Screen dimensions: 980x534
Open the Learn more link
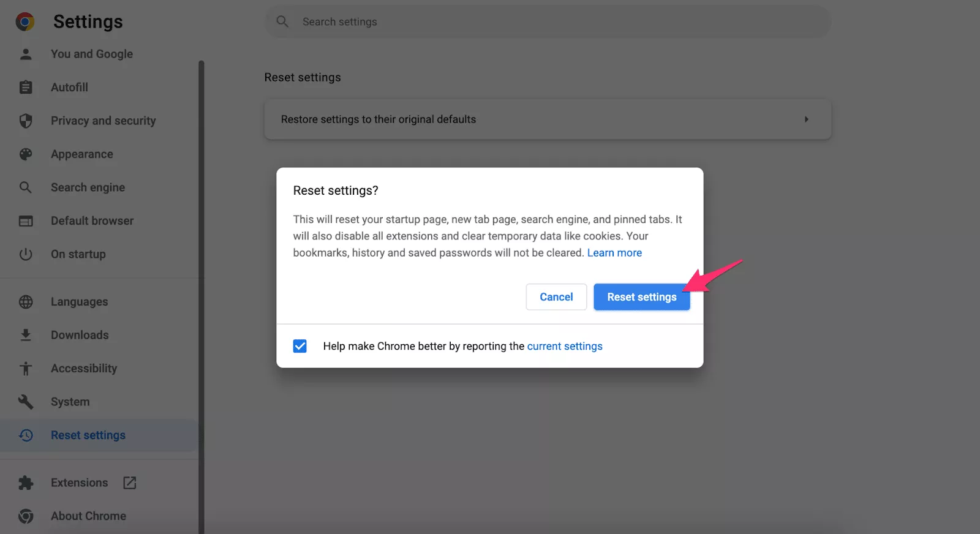click(614, 253)
